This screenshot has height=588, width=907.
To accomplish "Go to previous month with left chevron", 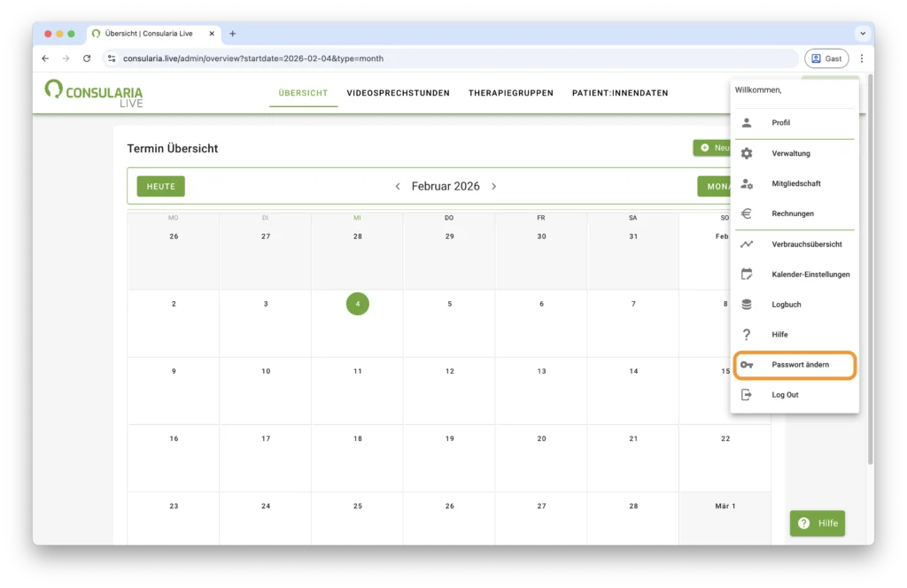I will tap(398, 186).
